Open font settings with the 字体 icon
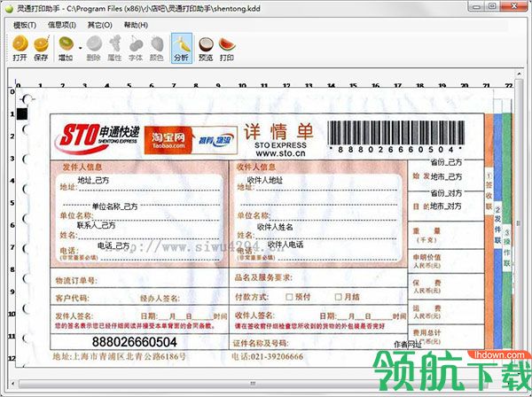532x397 pixels. (136, 48)
